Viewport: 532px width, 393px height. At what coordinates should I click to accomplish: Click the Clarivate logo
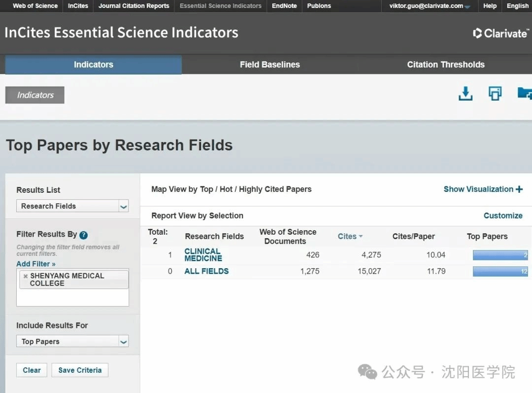(500, 34)
